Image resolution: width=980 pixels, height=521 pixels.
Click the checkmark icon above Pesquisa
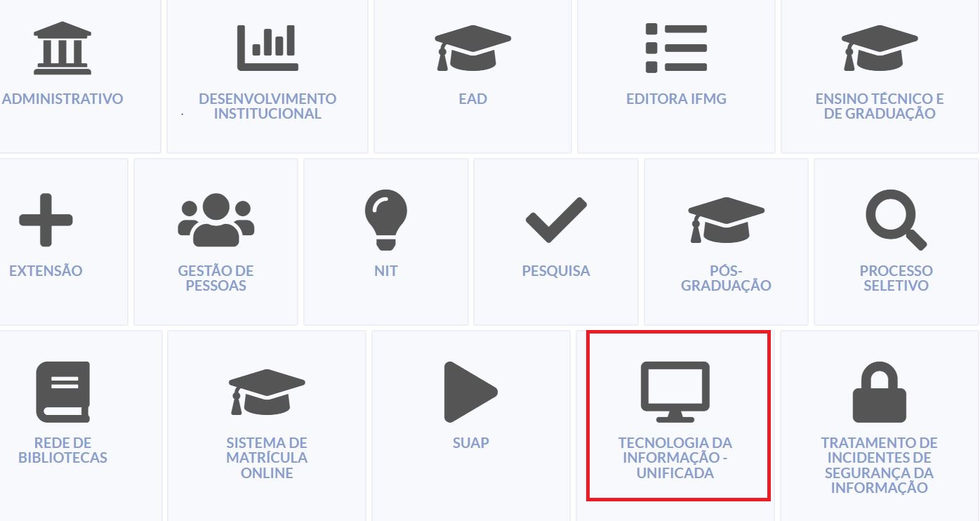pos(556,220)
